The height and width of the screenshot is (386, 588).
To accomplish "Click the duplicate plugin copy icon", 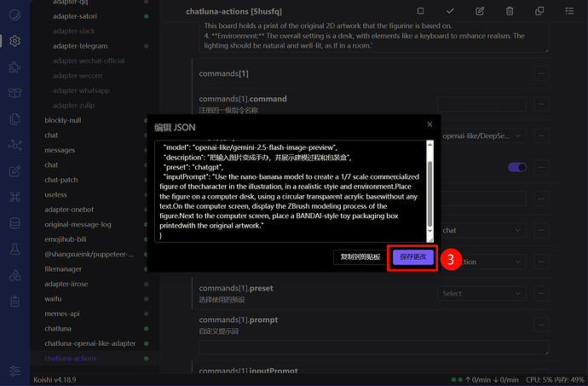I will click(539, 11).
